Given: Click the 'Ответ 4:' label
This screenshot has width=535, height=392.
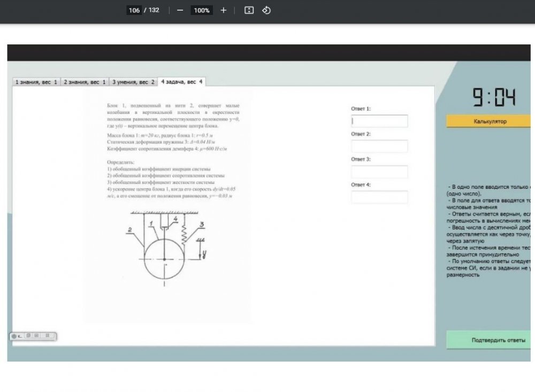Looking at the screenshot, I should [361, 185].
